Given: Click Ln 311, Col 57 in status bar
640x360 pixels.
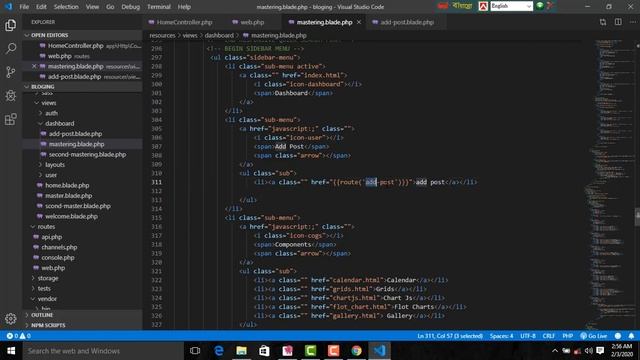Looking at the screenshot, I should (x=450, y=336).
